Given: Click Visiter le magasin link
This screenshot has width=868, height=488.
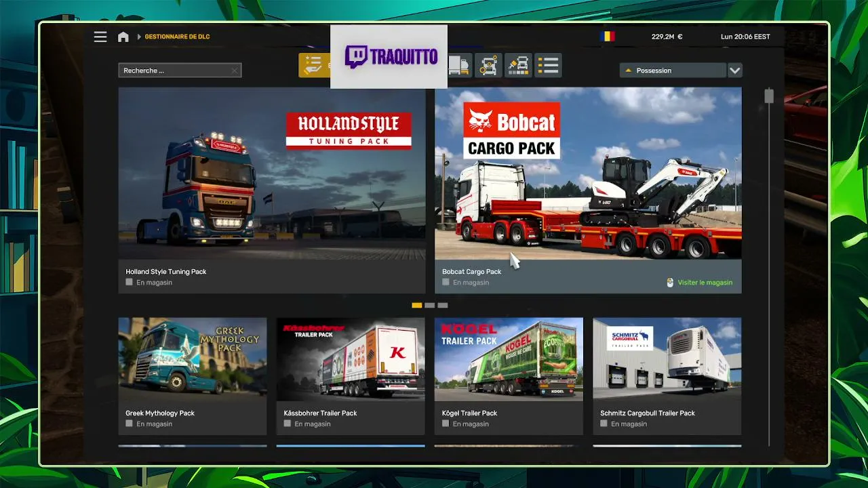Looking at the screenshot, I should 705,283.
